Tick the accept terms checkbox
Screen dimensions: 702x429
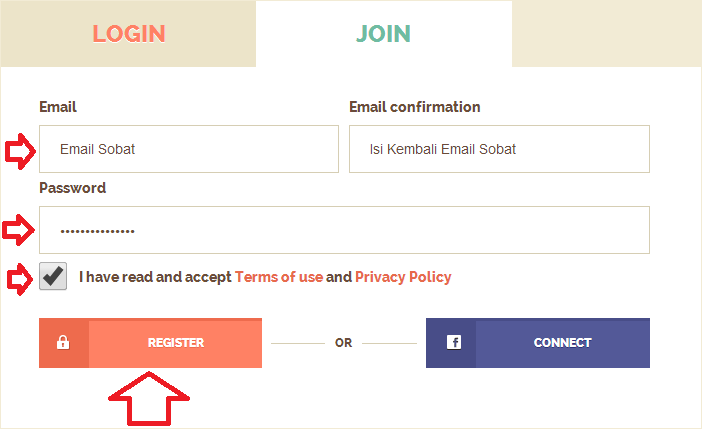[53, 277]
